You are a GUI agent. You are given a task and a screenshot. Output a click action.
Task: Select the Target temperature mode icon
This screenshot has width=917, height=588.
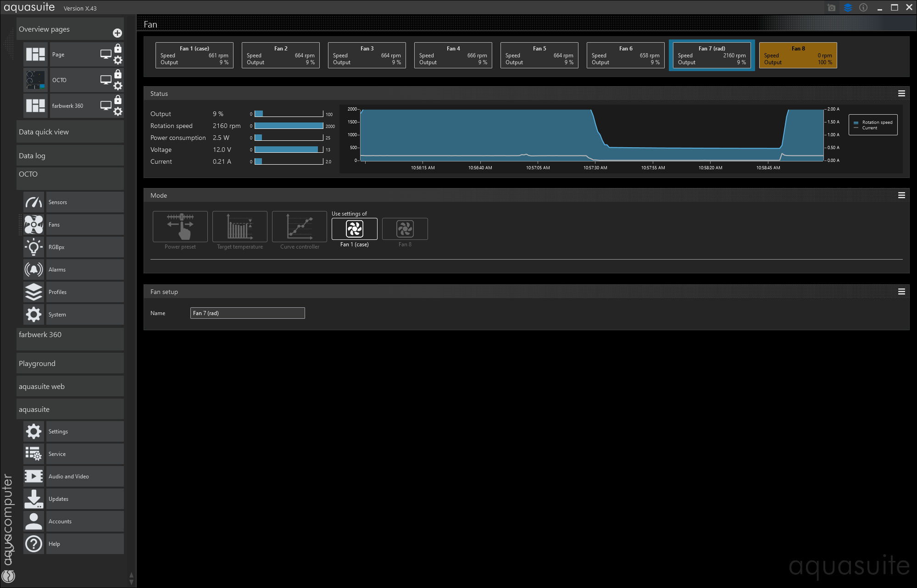(x=239, y=227)
